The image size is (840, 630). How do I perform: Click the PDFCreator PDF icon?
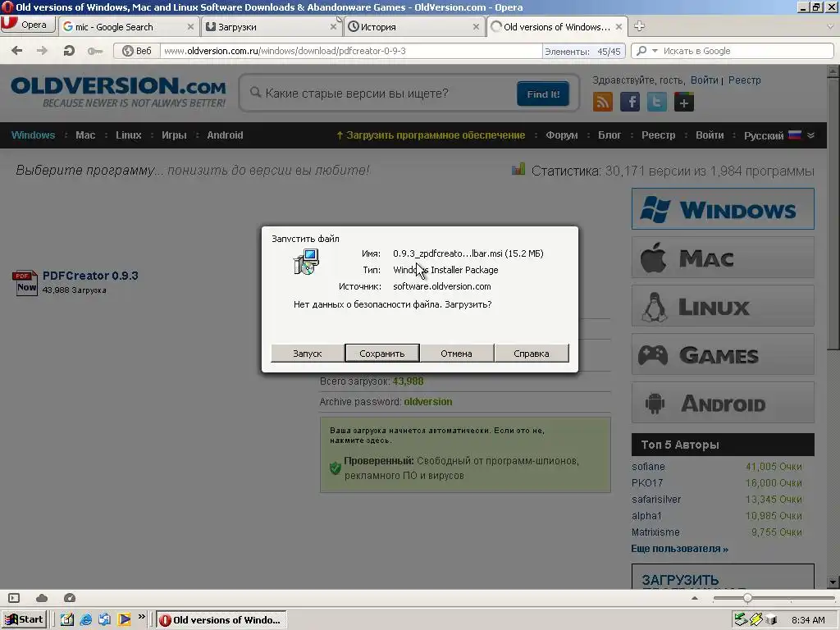(x=25, y=283)
